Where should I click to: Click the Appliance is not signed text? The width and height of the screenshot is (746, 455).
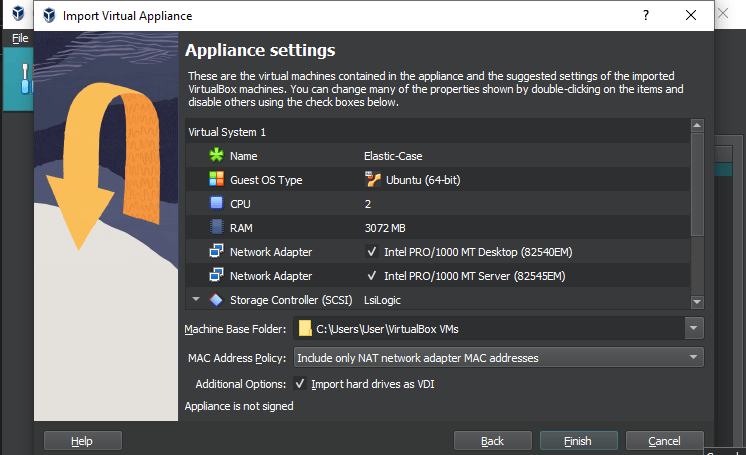(239, 406)
